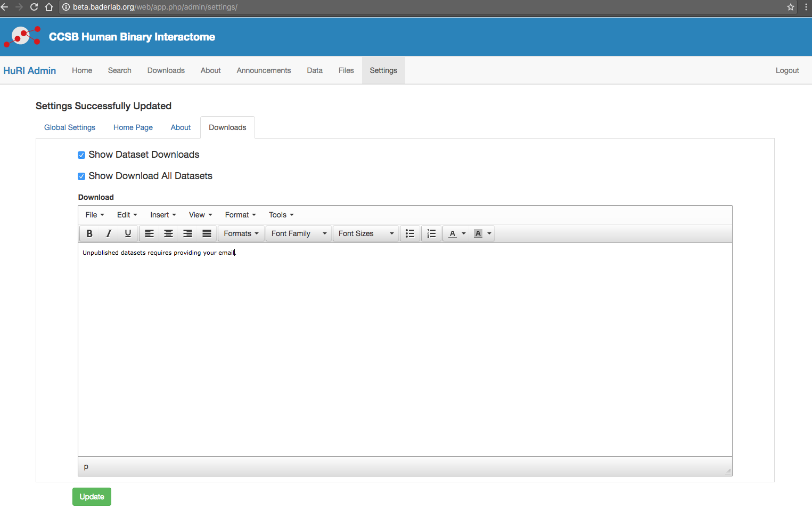812x518 pixels.
Task: Click the green Update button
Action: pos(92,497)
